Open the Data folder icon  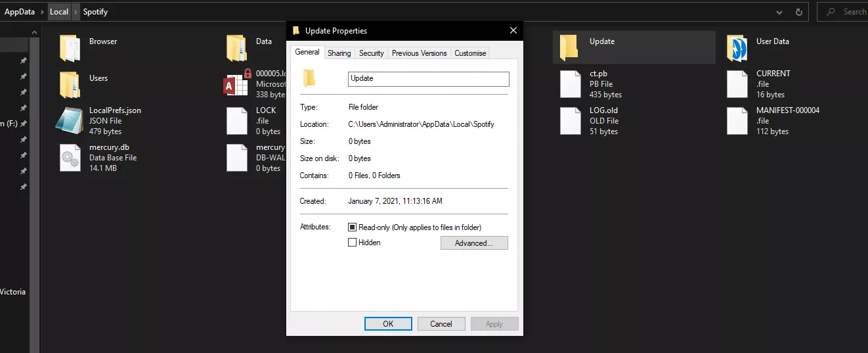click(236, 48)
